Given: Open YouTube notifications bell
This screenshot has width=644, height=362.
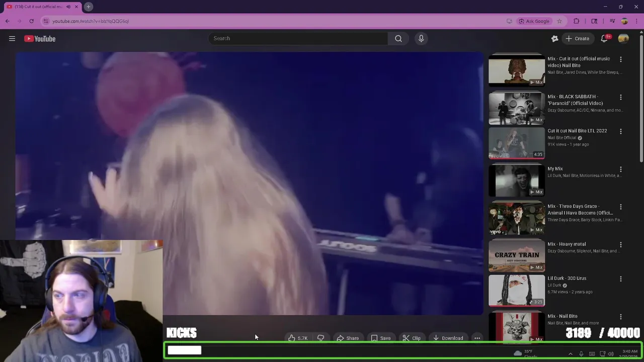Looking at the screenshot, I should [x=605, y=39].
